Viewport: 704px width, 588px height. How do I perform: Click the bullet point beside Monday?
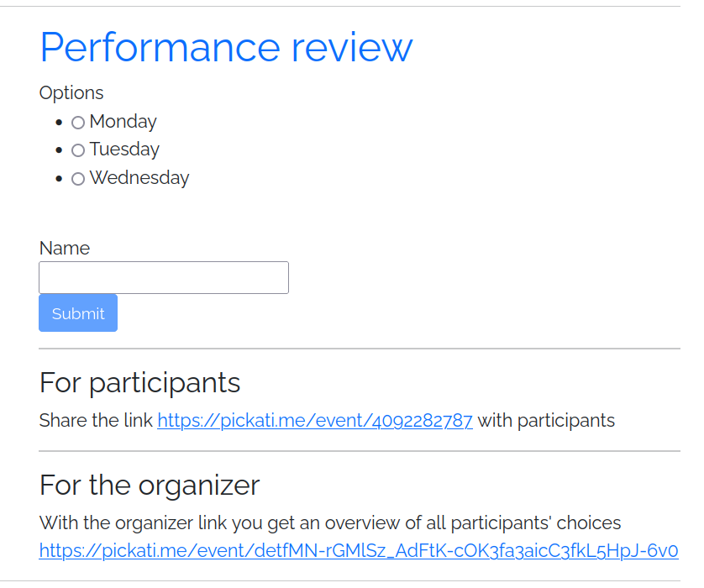click(59, 123)
